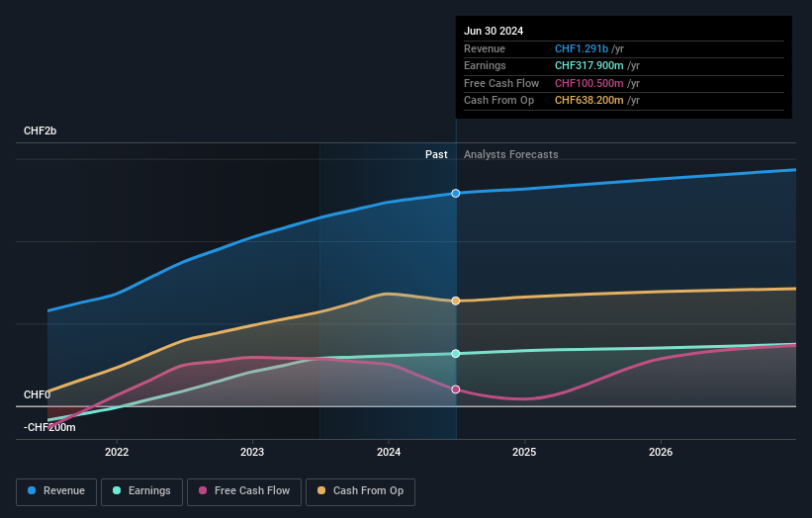Click the Revenue row label in tooltip
Viewport: 812px width, 518px height.
pos(485,48)
